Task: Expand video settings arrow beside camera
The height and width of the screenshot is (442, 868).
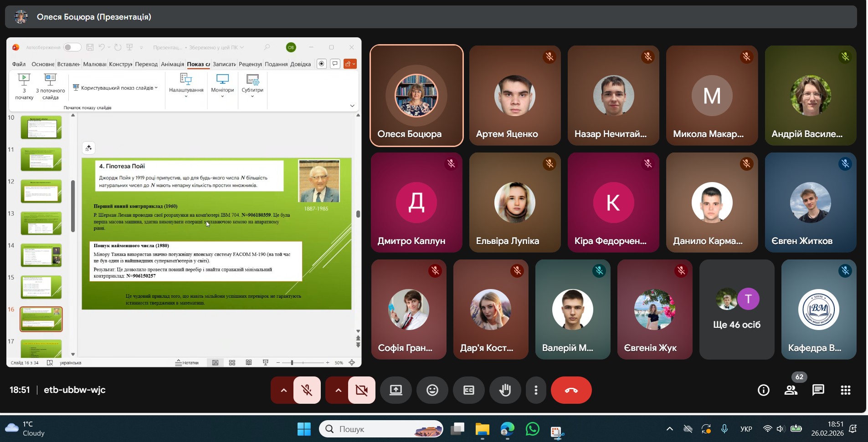Action: (x=338, y=390)
